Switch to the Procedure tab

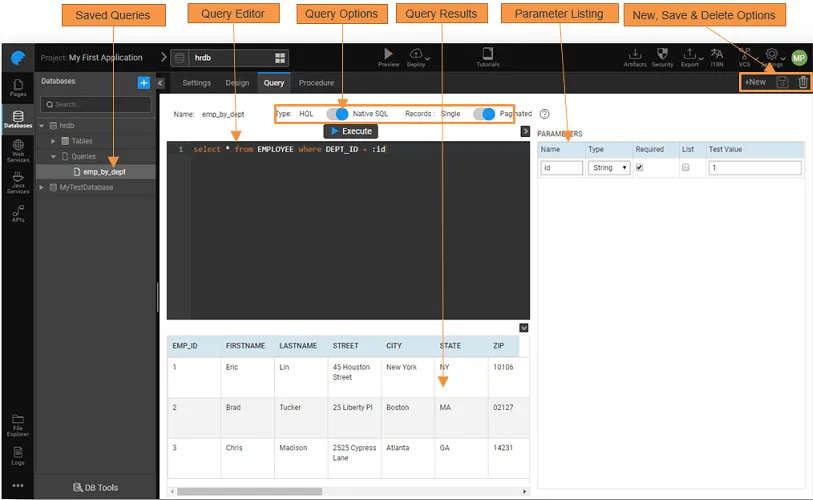click(x=316, y=83)
